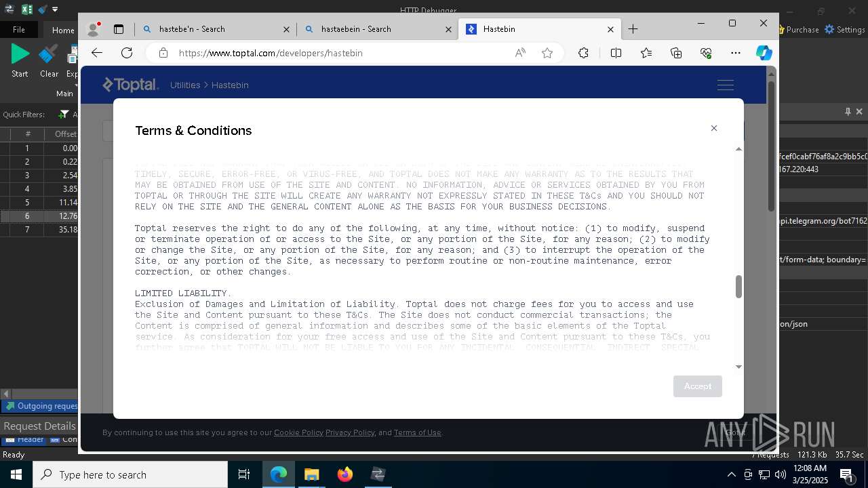Click the Quick Filters funnel icon

coord(64,115)
